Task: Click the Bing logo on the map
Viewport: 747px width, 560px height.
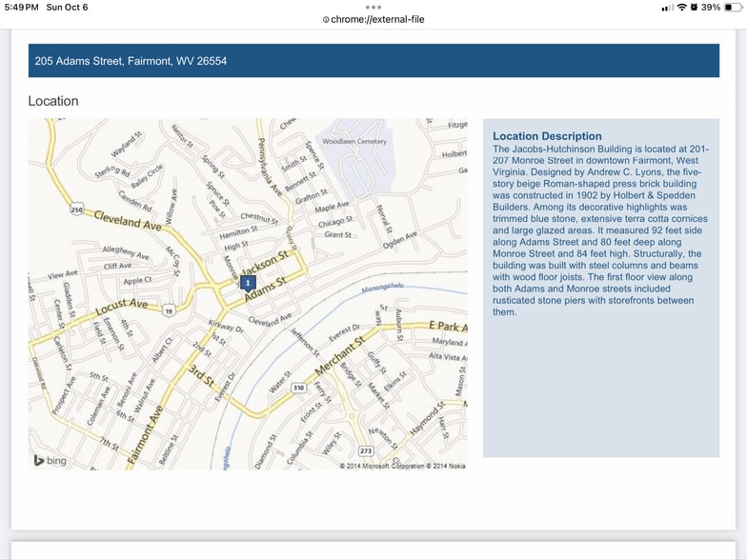Action: pyautogui.click(x=50, y=461)
